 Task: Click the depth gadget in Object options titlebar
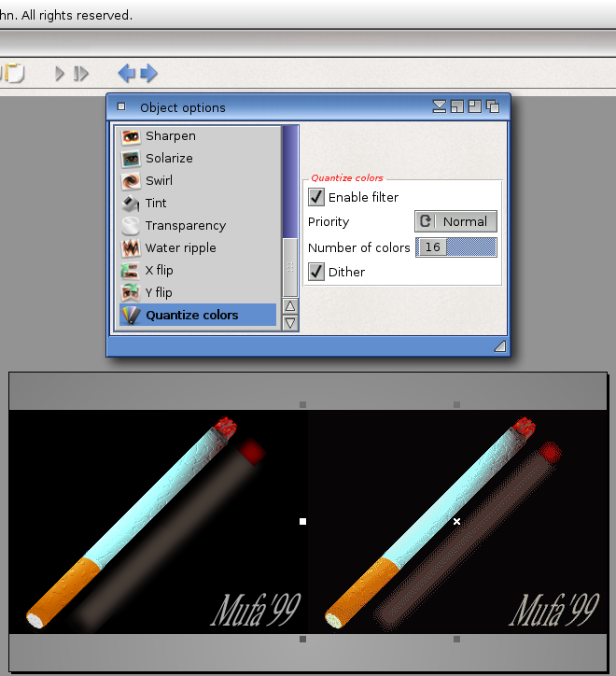(493, 106)
